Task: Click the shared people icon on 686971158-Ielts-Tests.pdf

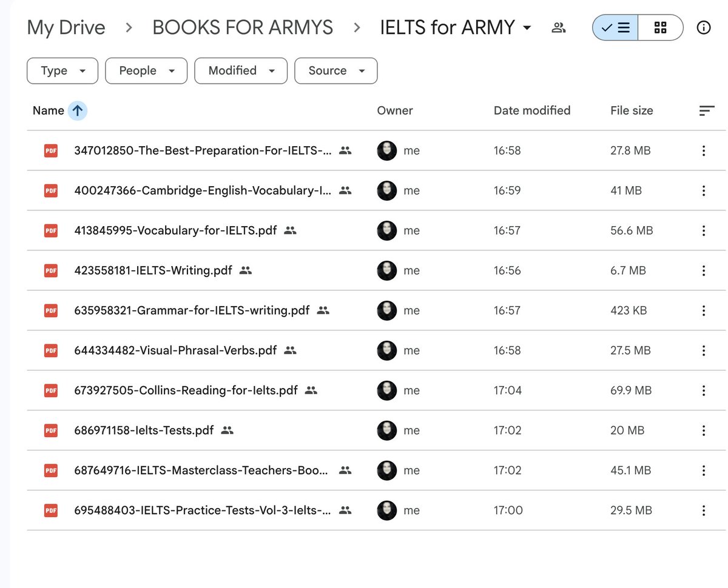Action: tap(227, 430)
